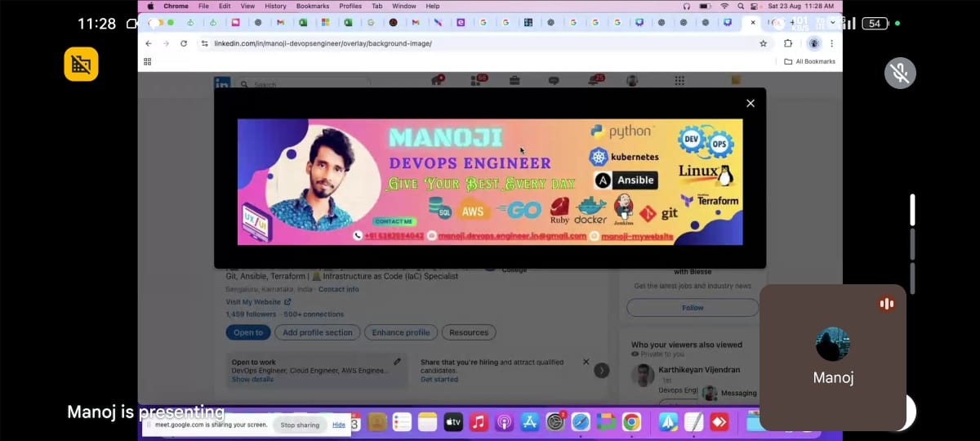Toggle the muted microphone icon
The image size is (980, 441).
pos(900,73)
